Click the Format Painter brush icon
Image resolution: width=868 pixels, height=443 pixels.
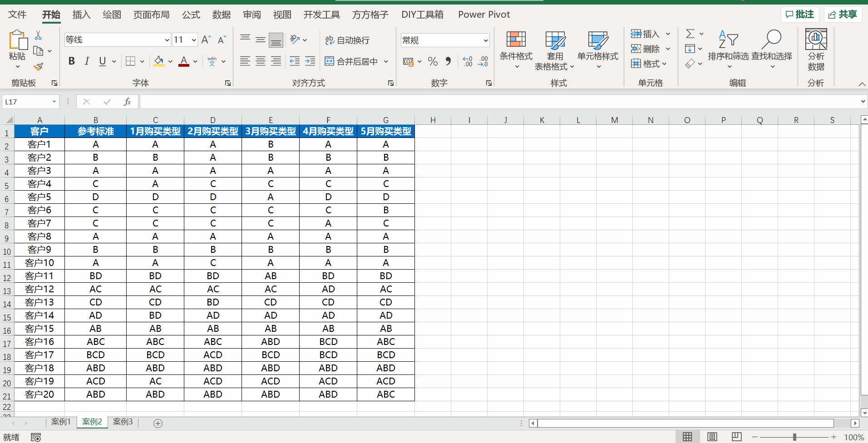[39, 67]
